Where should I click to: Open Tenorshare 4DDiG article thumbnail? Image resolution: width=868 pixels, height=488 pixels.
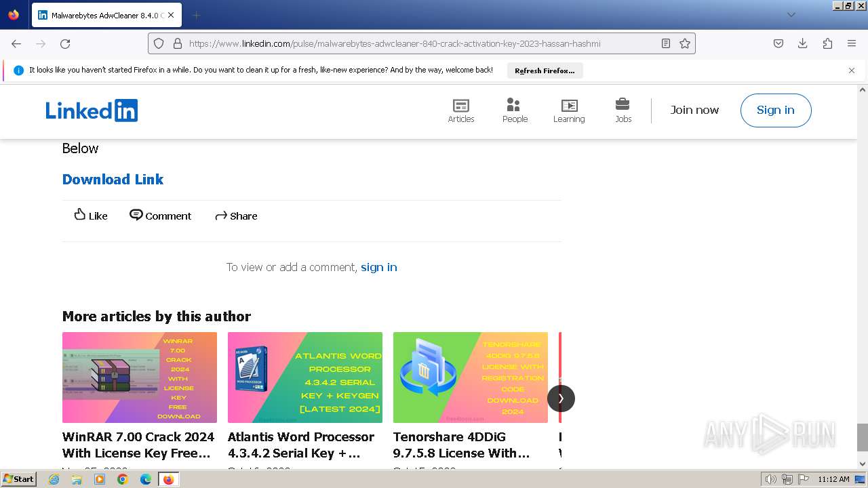(x=471, y=378)
